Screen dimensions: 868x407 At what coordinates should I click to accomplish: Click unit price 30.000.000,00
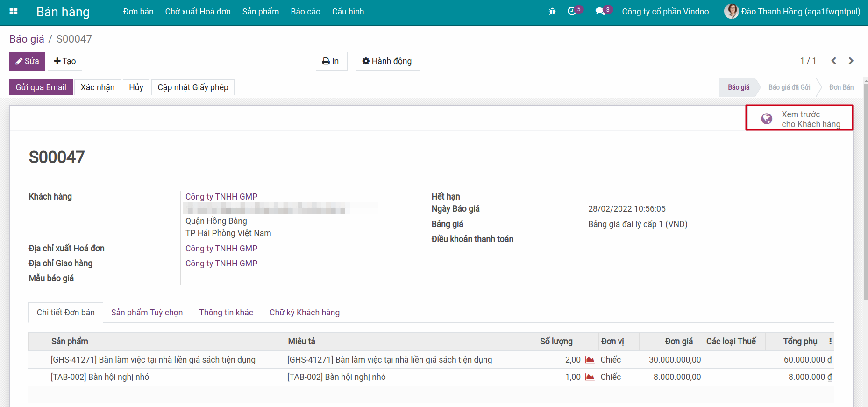click(675, 360)
